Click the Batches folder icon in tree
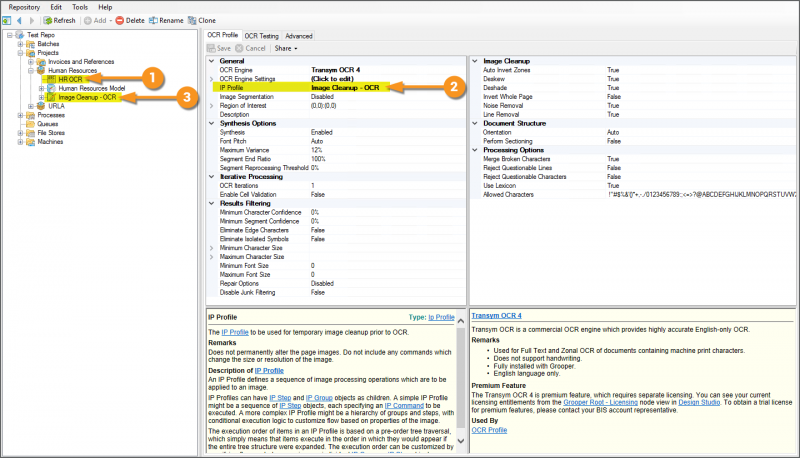The image size is (800, 458). [31, 43]
